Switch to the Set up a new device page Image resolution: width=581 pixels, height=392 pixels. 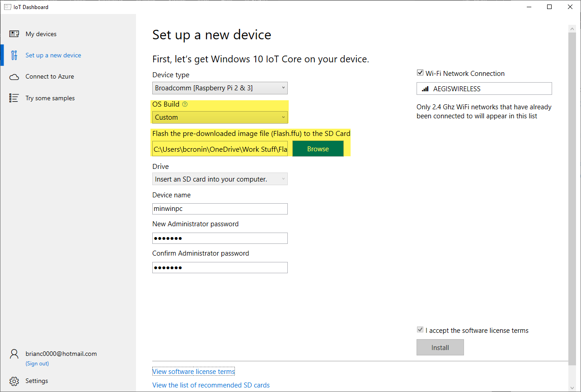[53, 55]
